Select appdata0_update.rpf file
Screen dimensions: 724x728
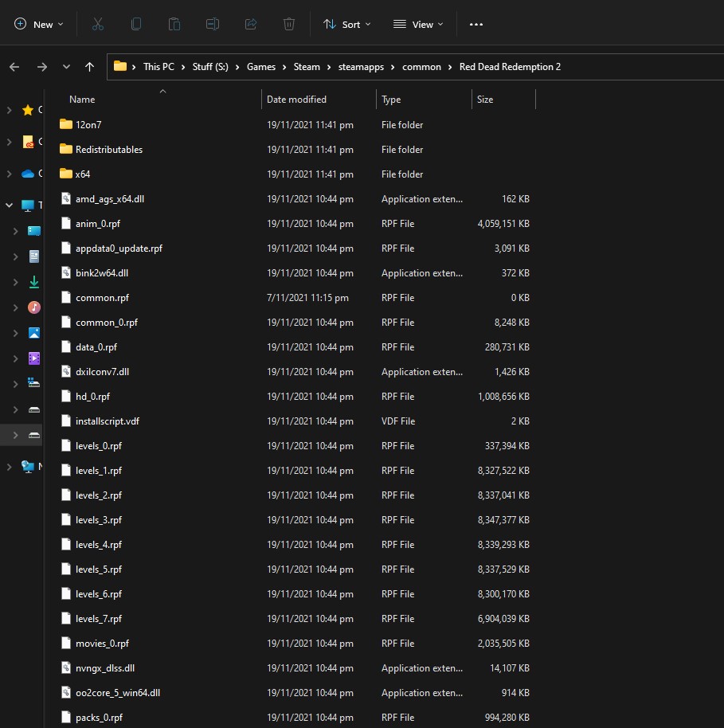coord(295,249)
